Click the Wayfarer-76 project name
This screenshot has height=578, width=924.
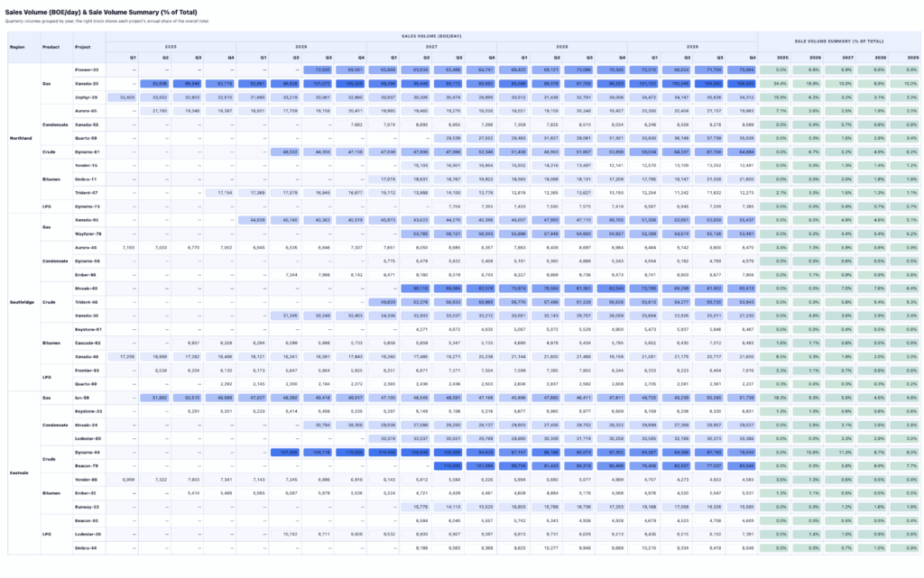point(88,234)
